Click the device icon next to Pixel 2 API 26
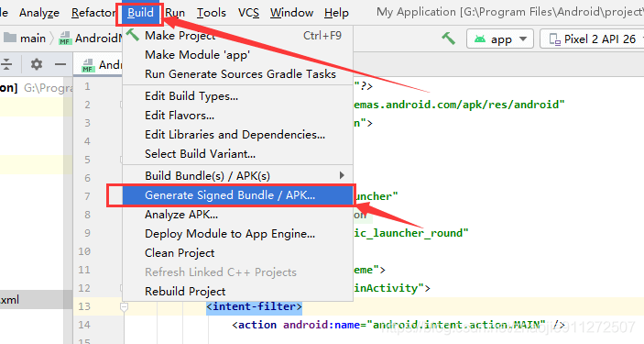This screenshot has width=644, height=344. [555, 39]
